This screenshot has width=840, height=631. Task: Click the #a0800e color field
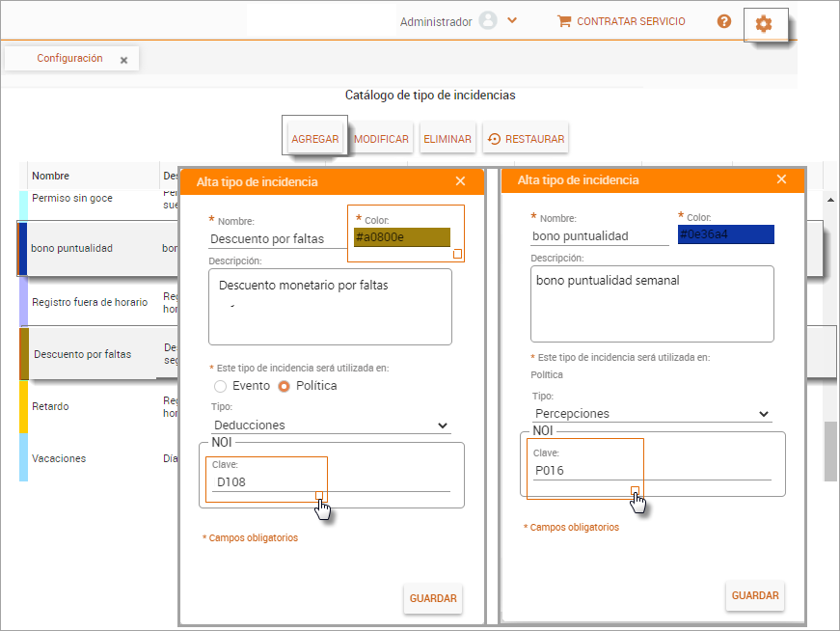(400, 237)
